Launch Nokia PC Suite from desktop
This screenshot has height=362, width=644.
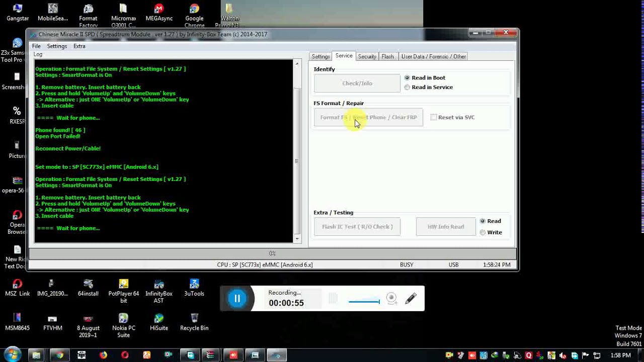click(123, 325)
